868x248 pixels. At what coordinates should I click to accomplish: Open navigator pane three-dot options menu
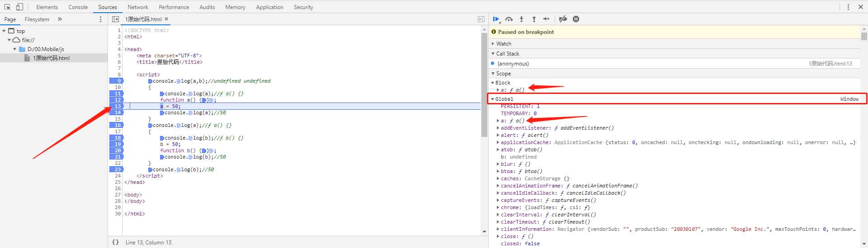pyautogui.click(x=100, y=19)
